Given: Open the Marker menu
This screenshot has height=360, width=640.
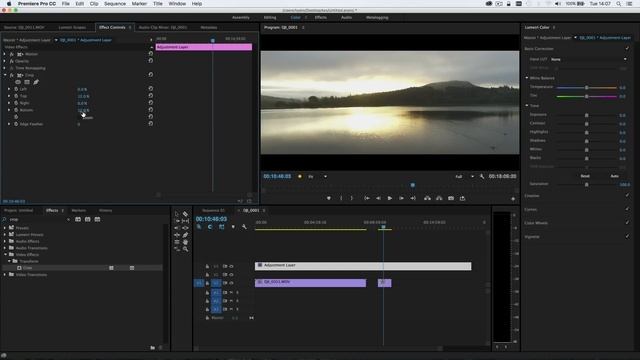Looking at the screenshot, I should coord(139,4).
